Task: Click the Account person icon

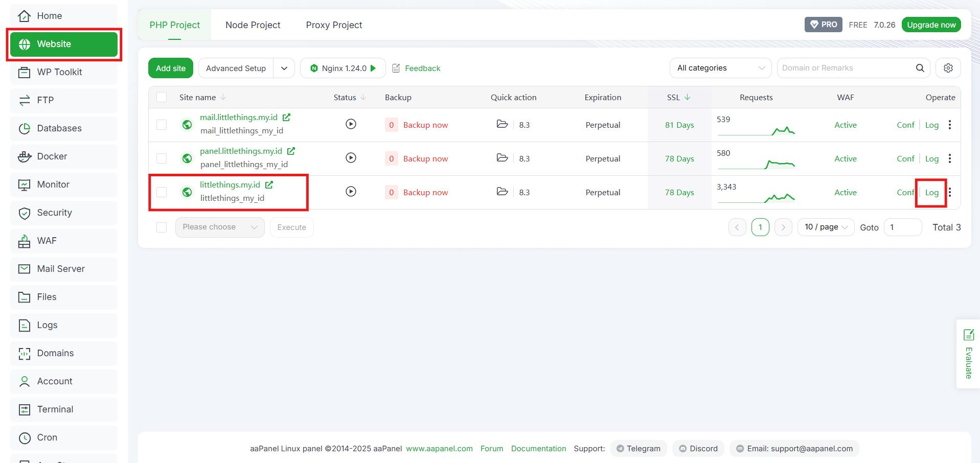Action: [24, 382]
